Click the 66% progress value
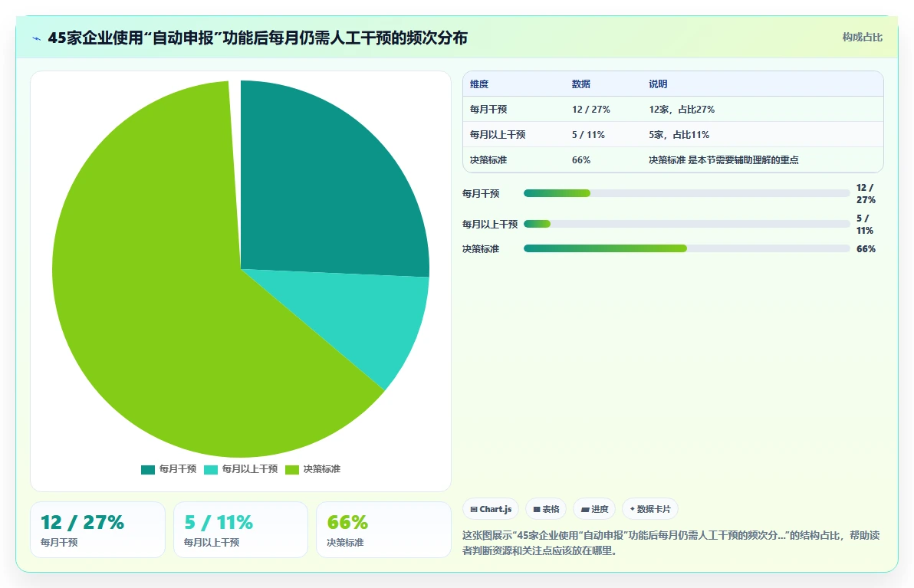The height and width of the screenshot is (588, 914). click(x=866, y=249)
